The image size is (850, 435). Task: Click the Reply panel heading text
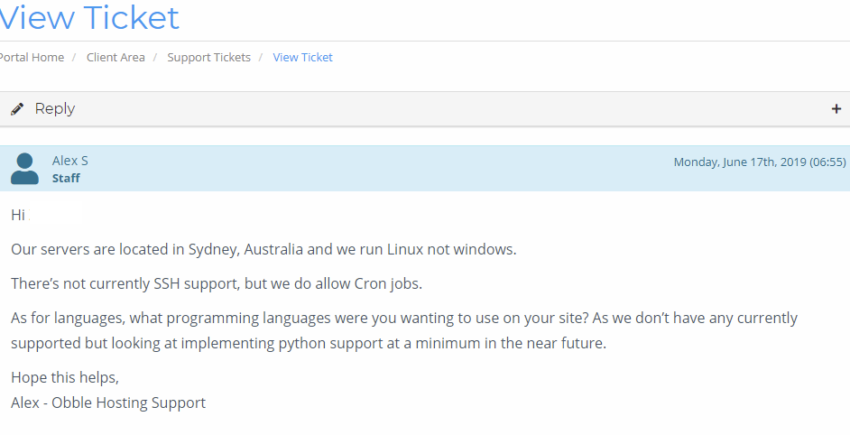55,109
